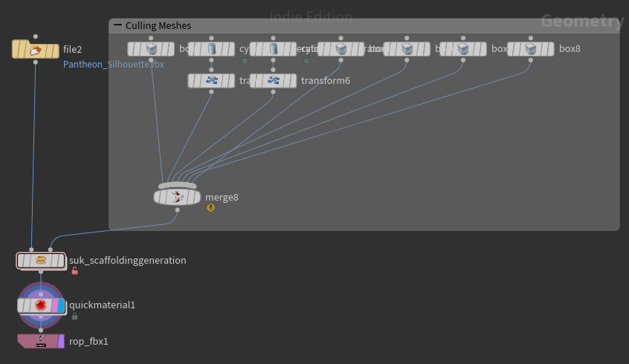Click the output connector of transform6
The height and width of the screenshot is (364, 629).
tap(273, 92)
